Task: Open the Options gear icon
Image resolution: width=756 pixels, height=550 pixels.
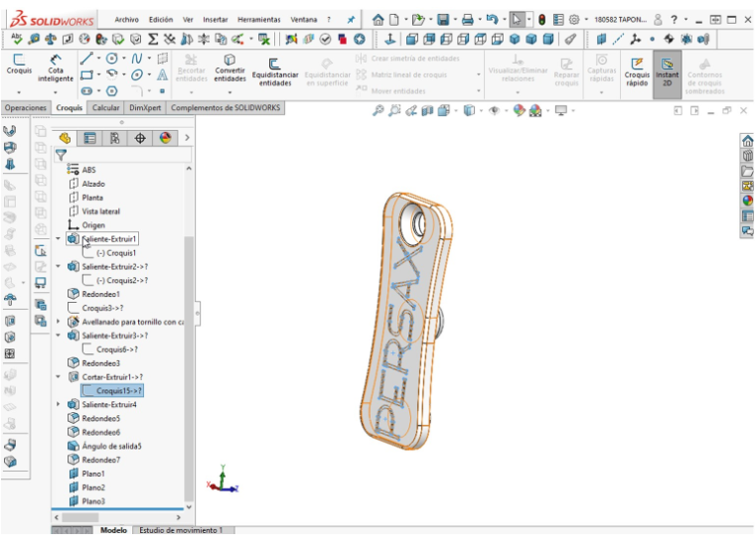Action: click(574, 20)
